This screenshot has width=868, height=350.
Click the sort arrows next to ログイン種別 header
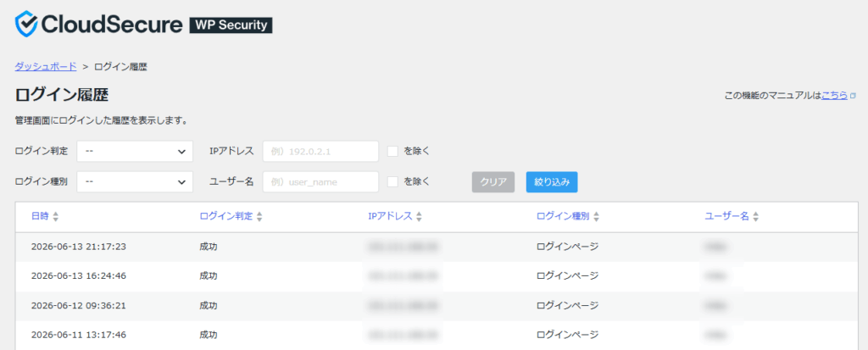(596, 217)
